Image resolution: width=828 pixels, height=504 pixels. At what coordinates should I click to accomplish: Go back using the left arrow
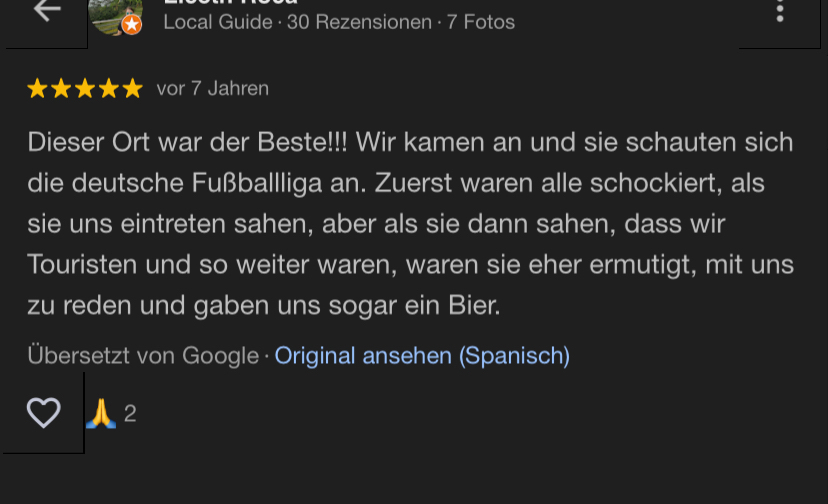tap(46, 11)
